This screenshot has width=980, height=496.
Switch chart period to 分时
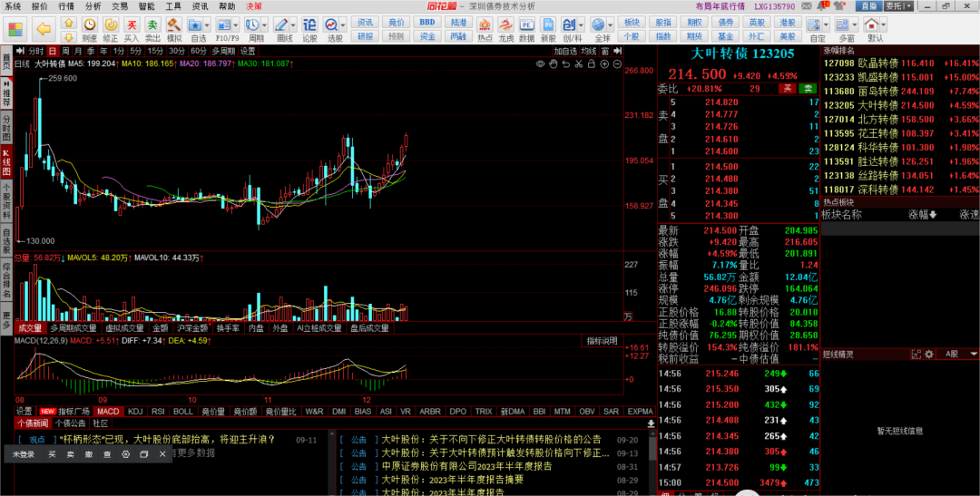click(x=36, y=51)
